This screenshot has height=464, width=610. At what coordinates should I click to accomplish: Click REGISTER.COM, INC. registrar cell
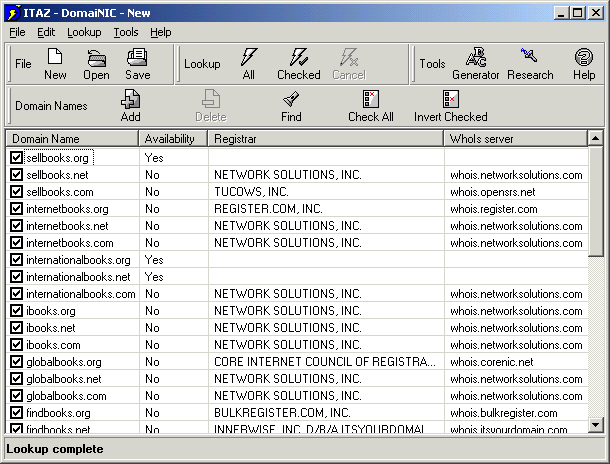268,209
